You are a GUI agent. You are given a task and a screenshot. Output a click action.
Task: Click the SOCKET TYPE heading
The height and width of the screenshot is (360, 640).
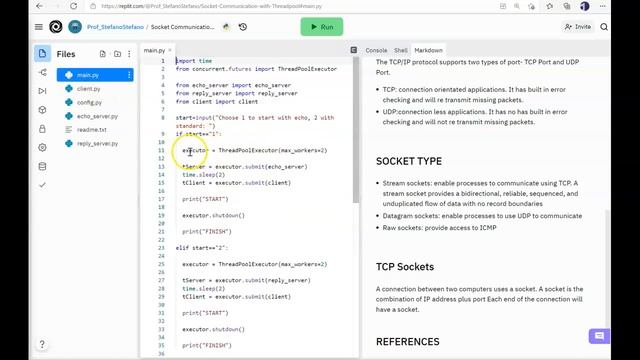[409, 161]
